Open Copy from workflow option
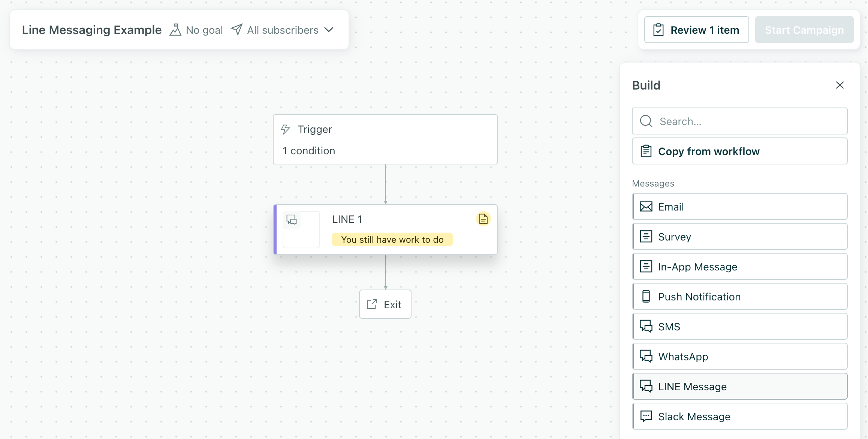 pos(739,151)
